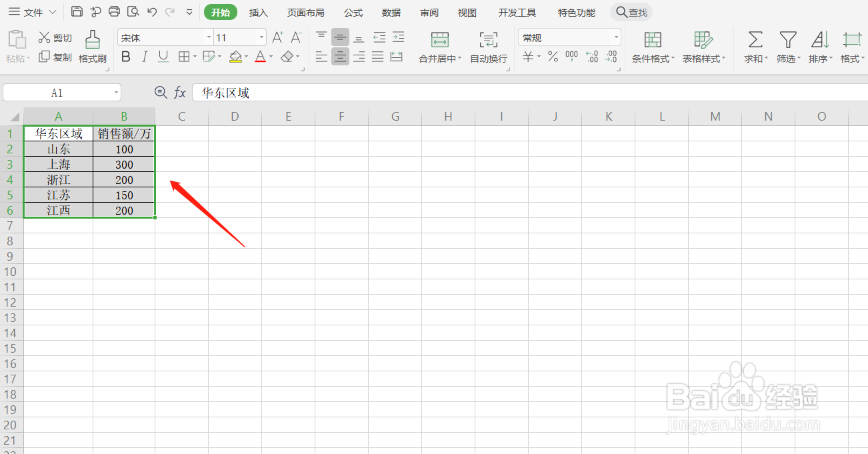The height and width of the screenshot is (454, 868).
Task: Toggle Underline formatting
Action: pos(163,57)
